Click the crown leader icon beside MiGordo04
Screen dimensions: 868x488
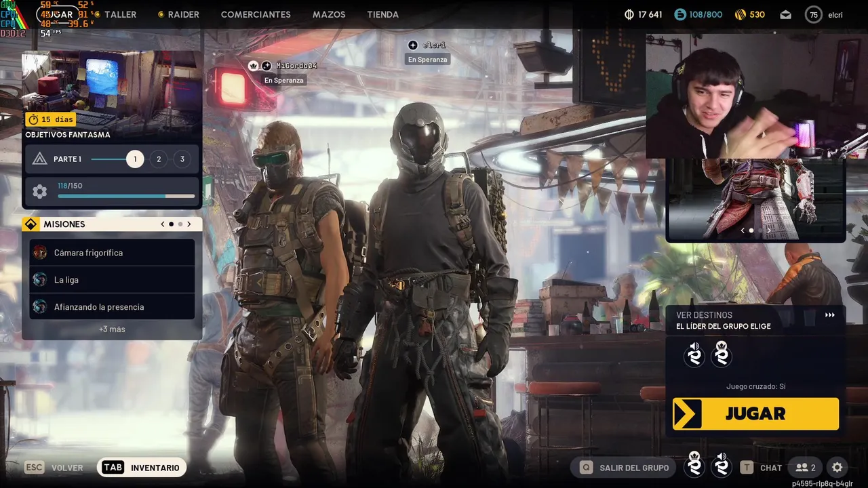click(x=254, y=66)
